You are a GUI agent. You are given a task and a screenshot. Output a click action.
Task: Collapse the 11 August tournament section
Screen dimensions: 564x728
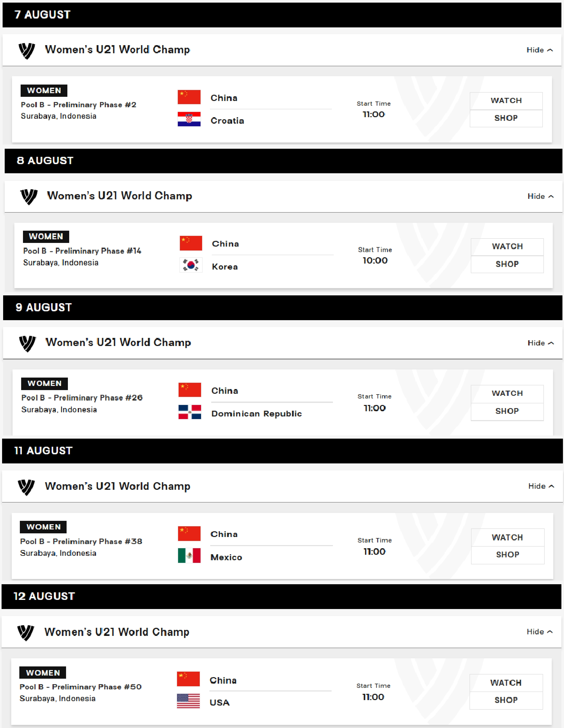point(541,486)
